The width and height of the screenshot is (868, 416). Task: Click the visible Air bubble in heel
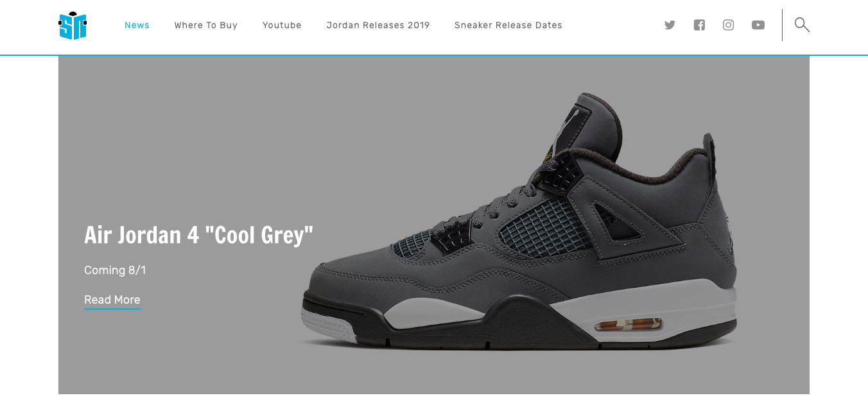(628, 325)
